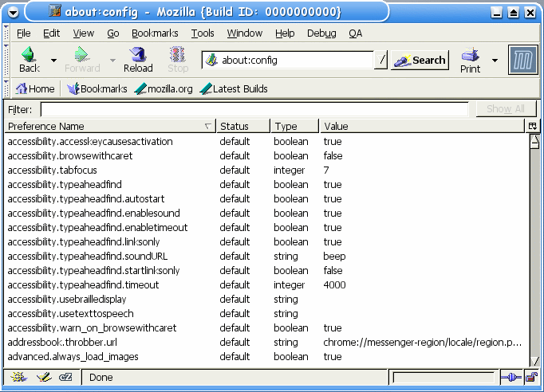Select advanced.always_load_images row
This screenshot has width=544, height=392.
266,357
